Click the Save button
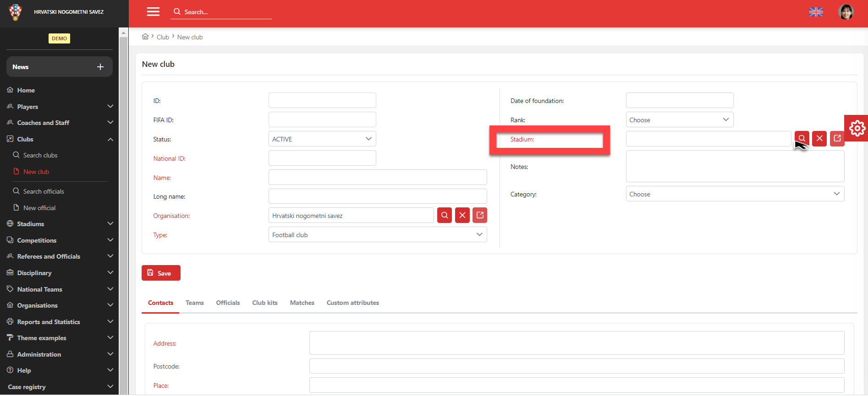Screen dimensions: 868x396 click(x=161, y=273)
